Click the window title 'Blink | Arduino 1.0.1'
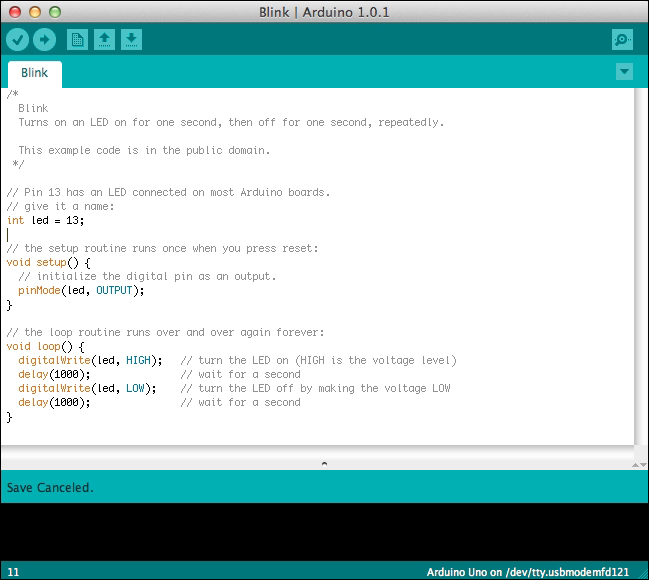Viewport: 649px width, 580px height. (x=324, y=12)
